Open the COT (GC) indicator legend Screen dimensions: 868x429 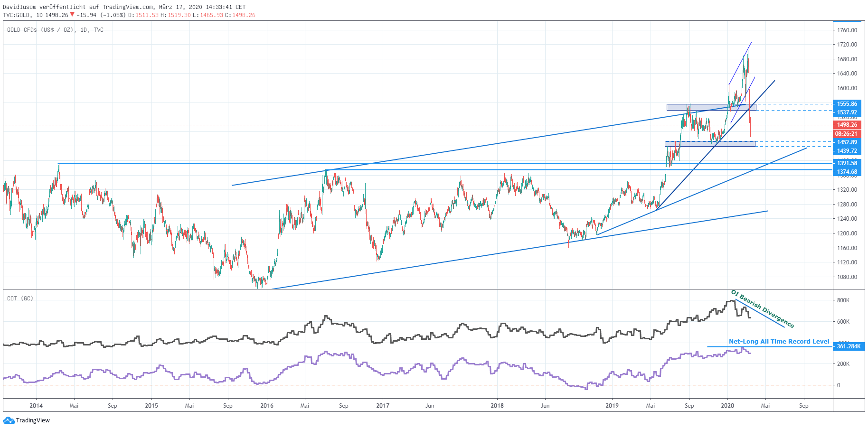tap(20, 298)
